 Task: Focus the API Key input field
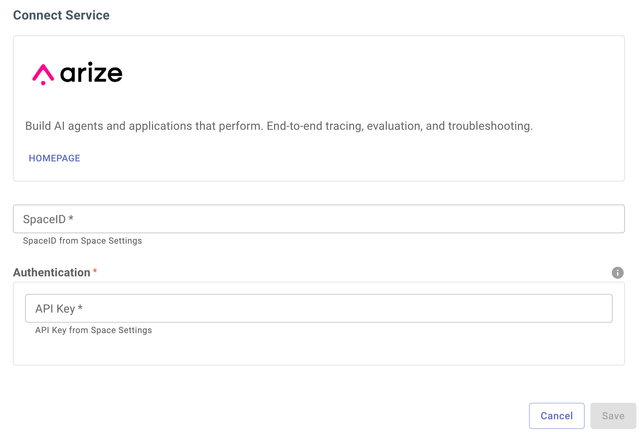[319, 308]
